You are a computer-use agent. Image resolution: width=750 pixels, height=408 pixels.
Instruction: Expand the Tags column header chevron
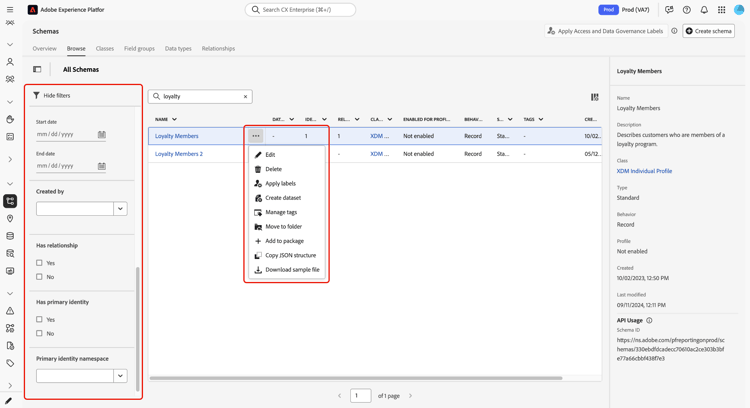coord(540,119)
